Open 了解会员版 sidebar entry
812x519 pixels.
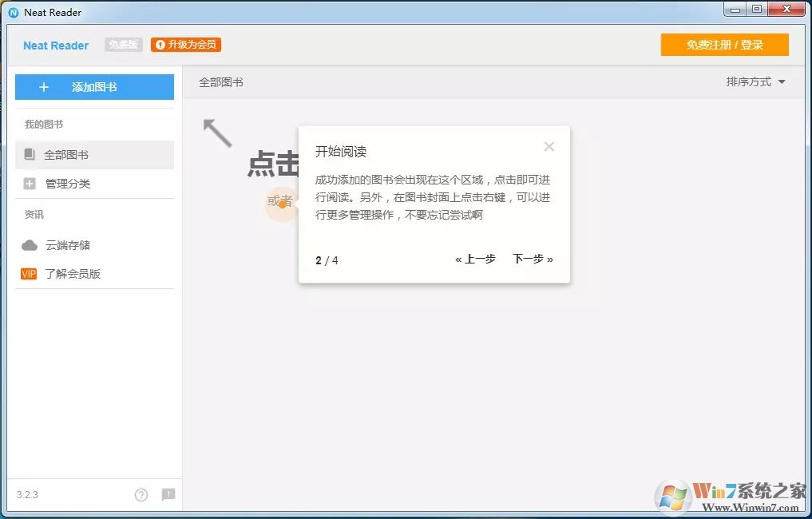[73, 274]
